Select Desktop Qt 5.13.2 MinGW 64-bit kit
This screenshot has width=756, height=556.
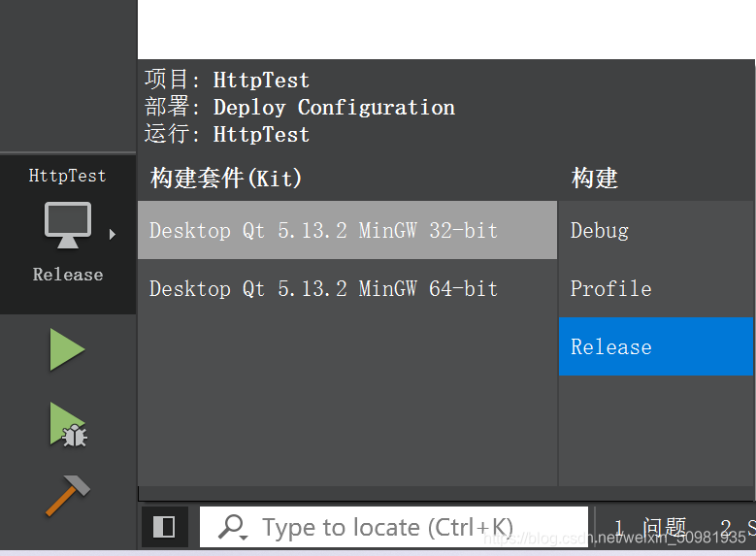[x=347, y=288]
